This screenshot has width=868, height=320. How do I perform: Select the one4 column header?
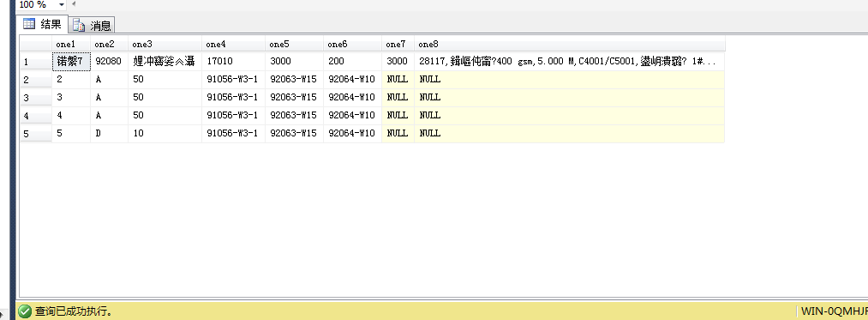(x=233, y=45)
